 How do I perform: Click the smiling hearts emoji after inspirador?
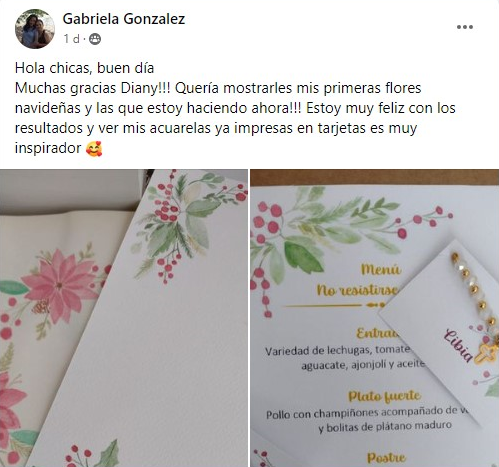pos(94,148)
